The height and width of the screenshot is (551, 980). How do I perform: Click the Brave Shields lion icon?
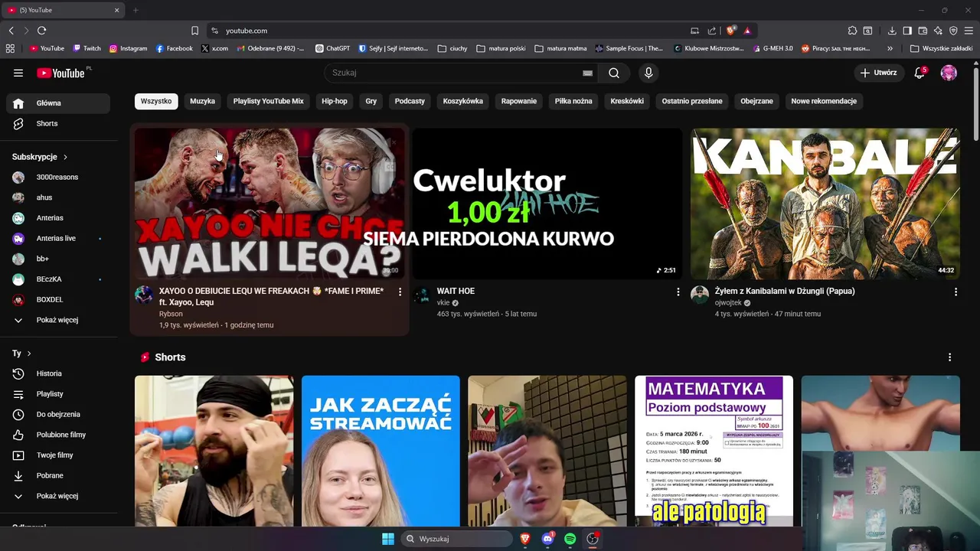point(731,31)
